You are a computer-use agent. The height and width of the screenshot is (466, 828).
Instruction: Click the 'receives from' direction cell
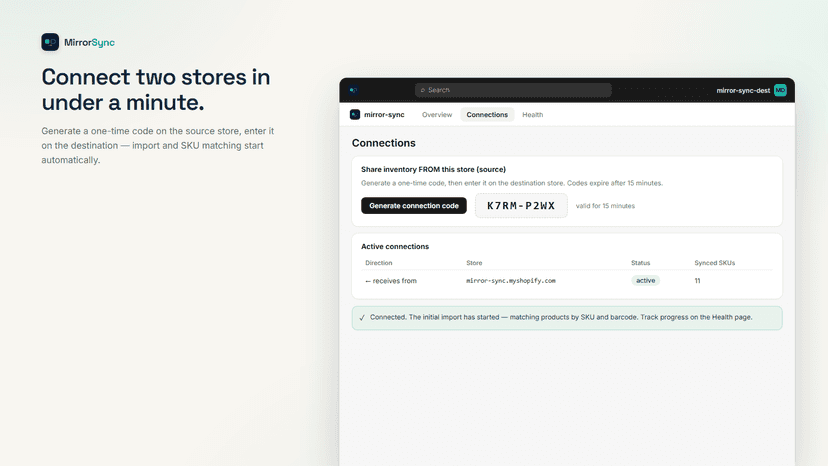[391, 281]
